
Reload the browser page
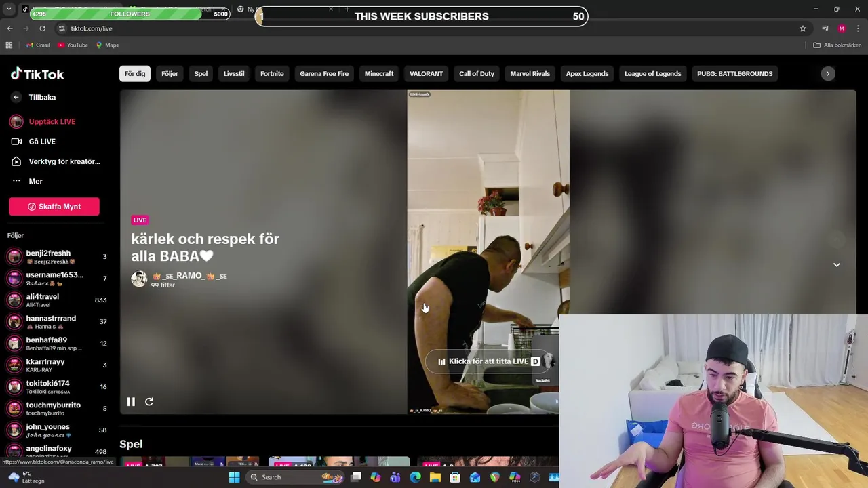click(x=42, y=28)
